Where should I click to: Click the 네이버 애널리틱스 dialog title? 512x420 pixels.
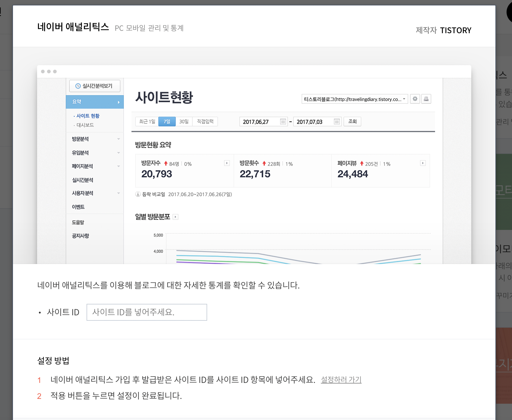point(73,27)
